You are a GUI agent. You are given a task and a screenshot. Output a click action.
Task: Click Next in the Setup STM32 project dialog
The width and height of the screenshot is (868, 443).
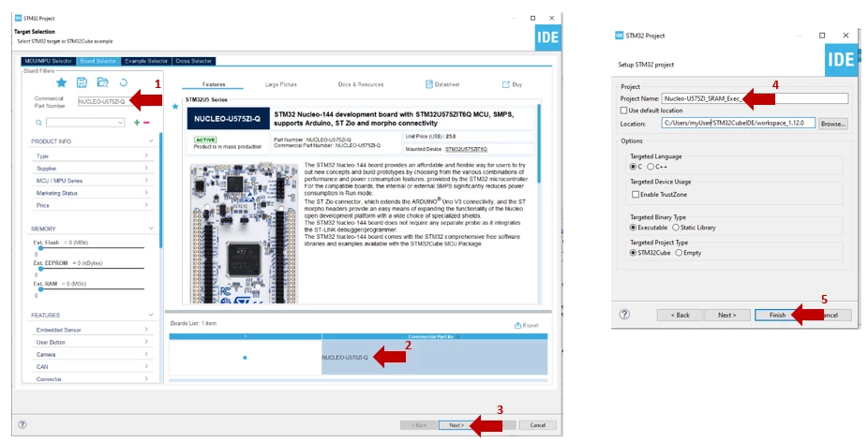pyautogui.click(x=726, y=315)
